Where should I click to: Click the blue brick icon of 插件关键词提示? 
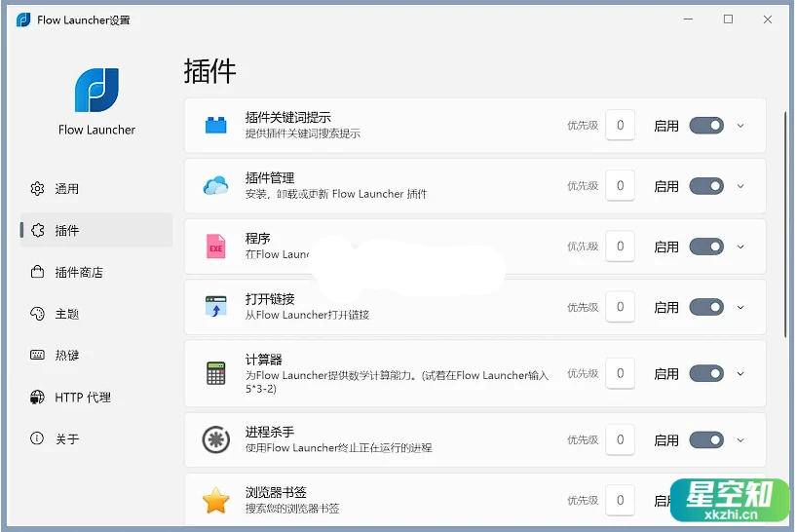pos(215,125)
